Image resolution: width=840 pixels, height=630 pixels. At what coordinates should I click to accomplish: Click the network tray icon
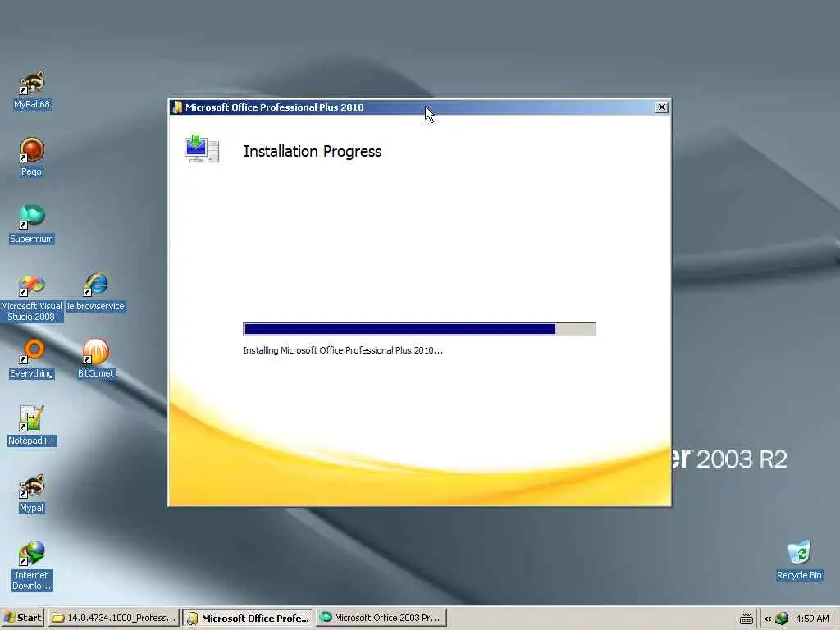click(x=782, y=619)
